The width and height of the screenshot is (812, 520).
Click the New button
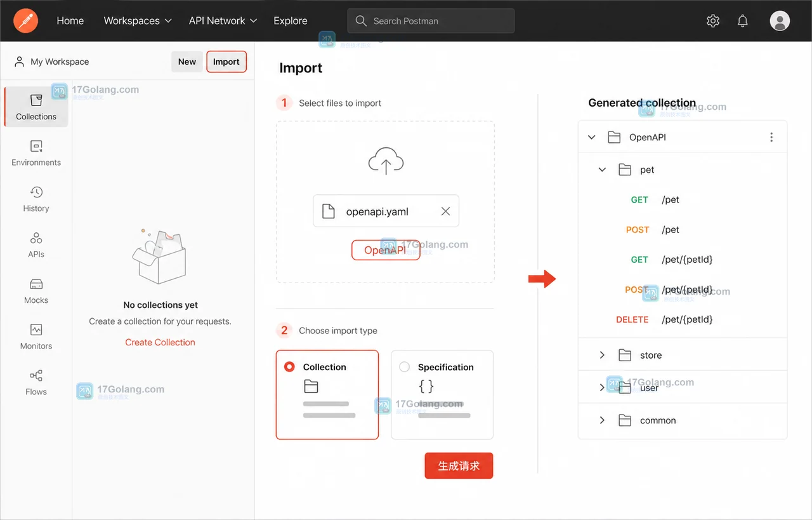187,62
